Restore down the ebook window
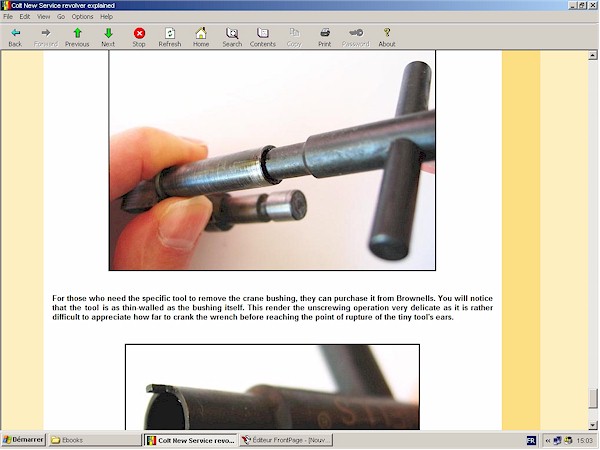 click(x=581, y=5)
